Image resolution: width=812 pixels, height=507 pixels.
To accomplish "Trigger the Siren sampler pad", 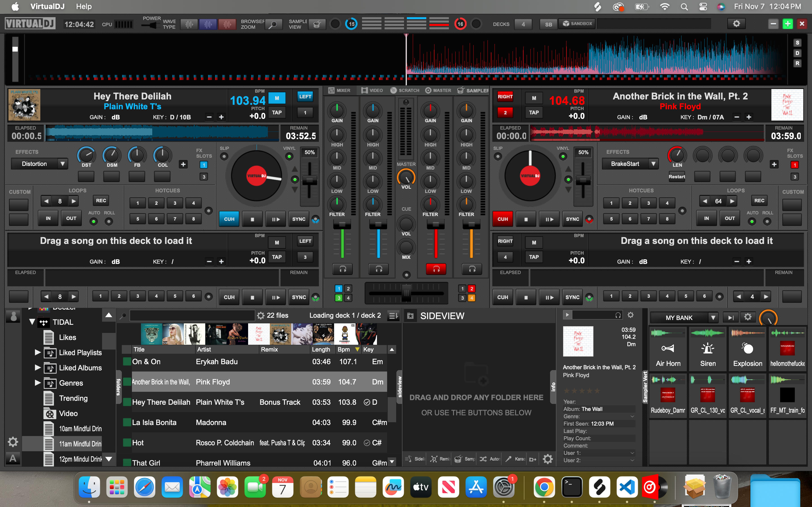I will (708, 349).
